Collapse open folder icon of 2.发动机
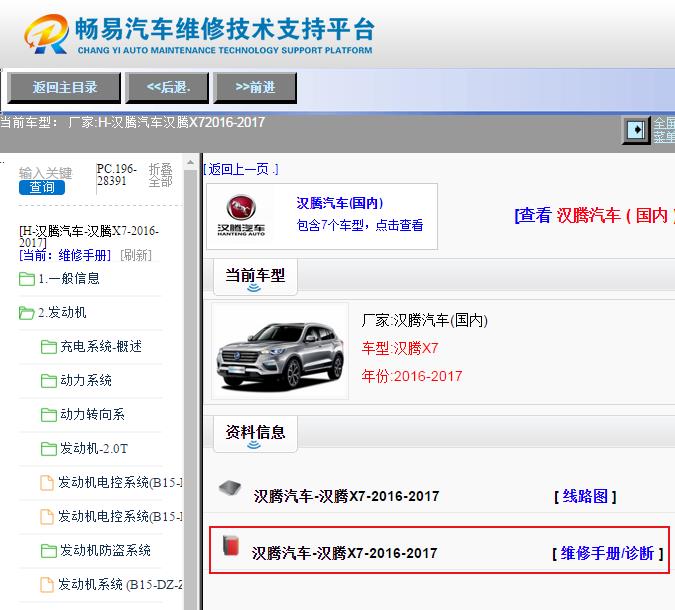The width and height of the screenshot is (675, 610). coord(27,313)
